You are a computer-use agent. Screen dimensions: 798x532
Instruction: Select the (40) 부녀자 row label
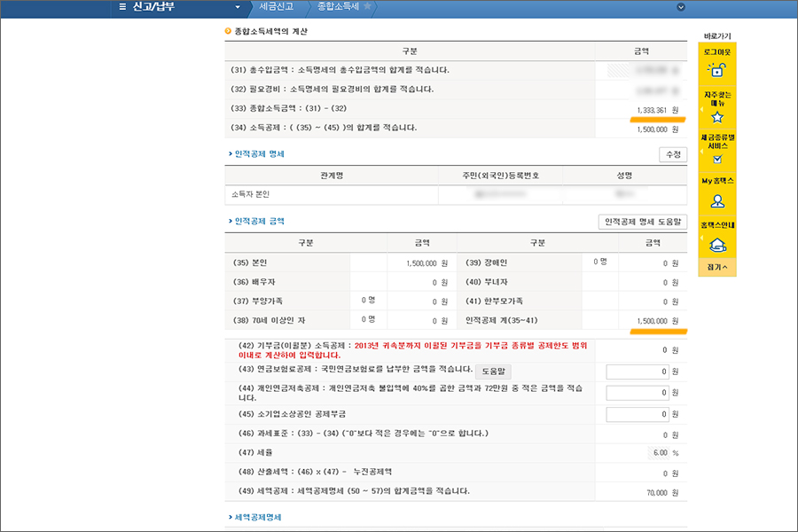(x=487, y=282)
